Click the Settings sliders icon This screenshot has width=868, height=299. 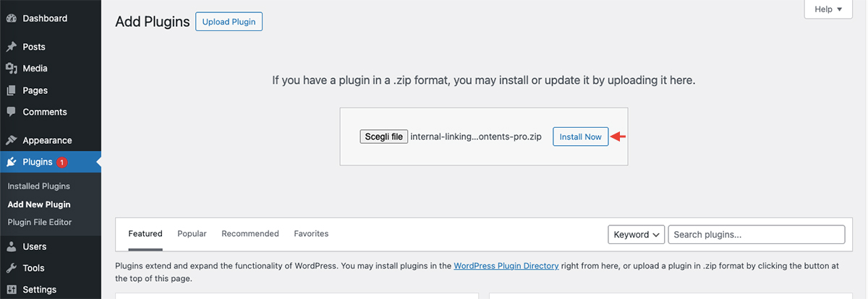[12, 290]
